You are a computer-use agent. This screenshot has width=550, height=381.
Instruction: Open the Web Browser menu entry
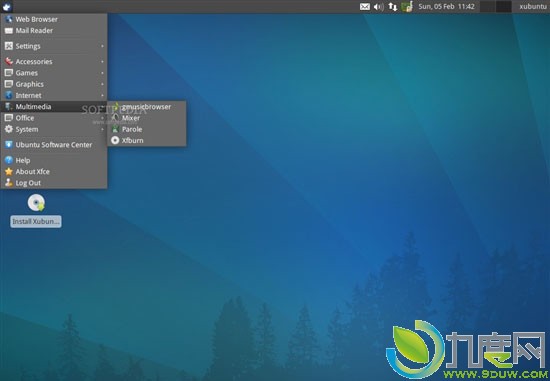[54, 19]
